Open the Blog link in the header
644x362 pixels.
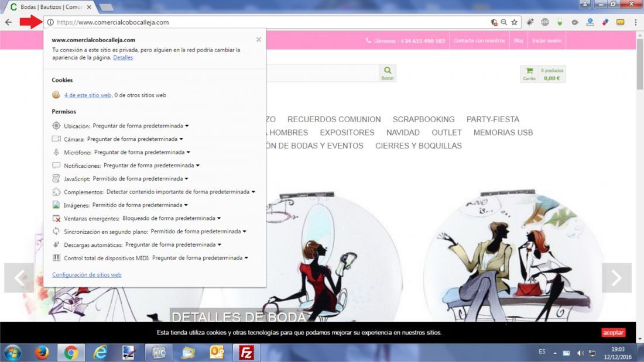coord(518,40)
